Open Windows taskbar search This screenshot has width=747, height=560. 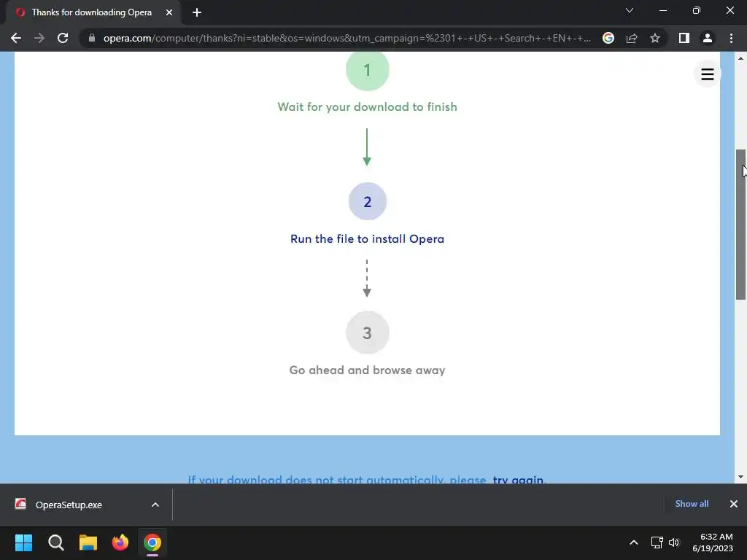pos(55,542)
